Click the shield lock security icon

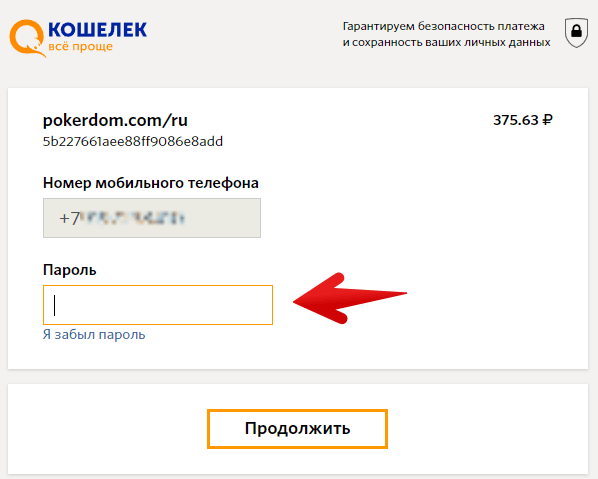pyautogui.click(x=576, y=32)
